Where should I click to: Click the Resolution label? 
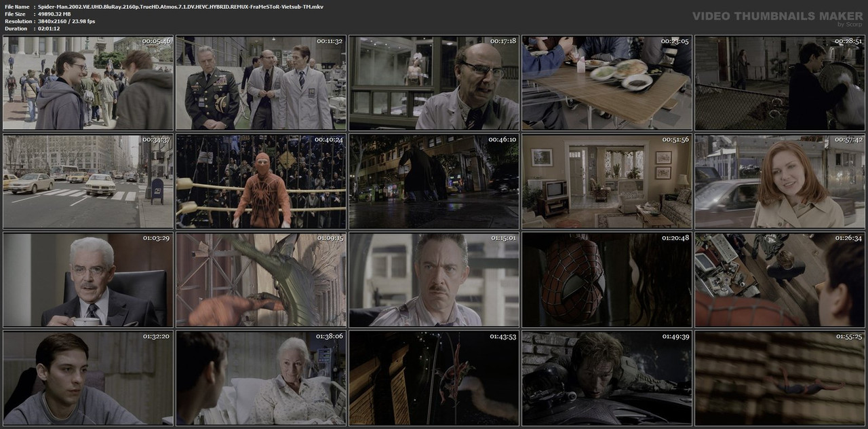[x=18, y=21]
